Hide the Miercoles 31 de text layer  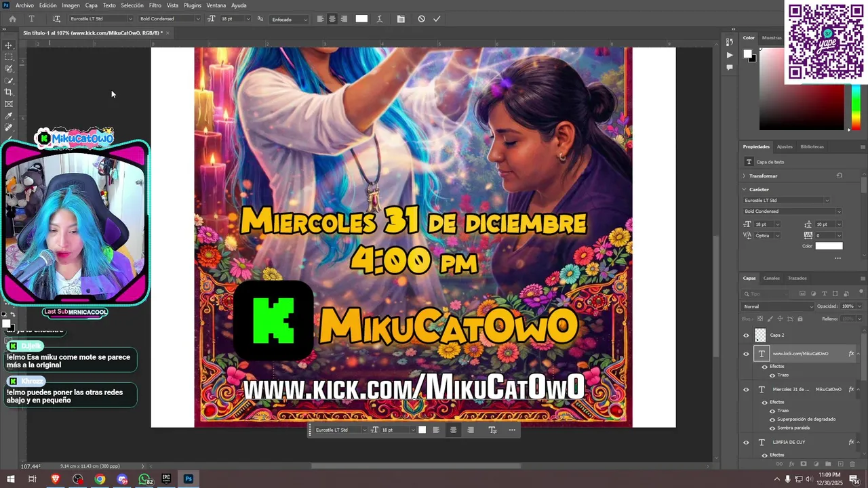(746, 390)
